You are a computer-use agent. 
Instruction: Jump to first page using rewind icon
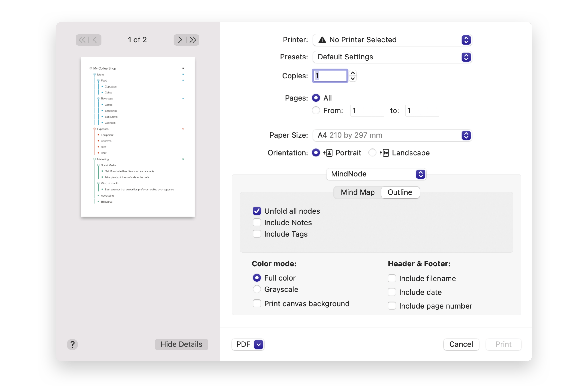82,40
